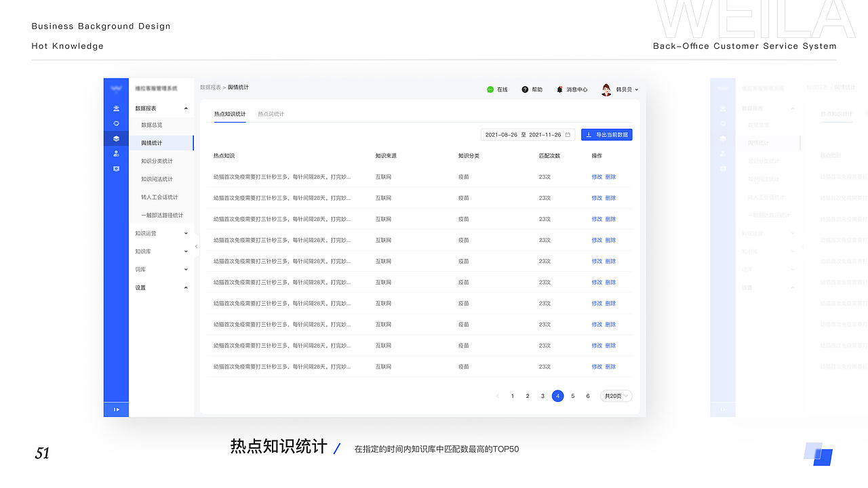The width and height of the screenshot is (868, 488).
Task: Click the start date 2021-08-26 field
Action: click(x=502, y=135)
